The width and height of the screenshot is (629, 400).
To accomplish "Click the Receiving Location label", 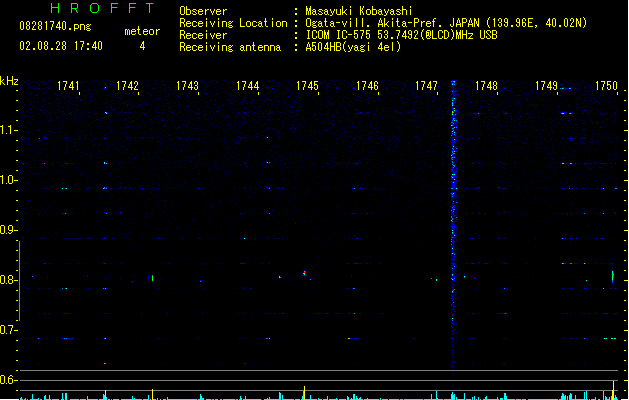I will (233, 23).
